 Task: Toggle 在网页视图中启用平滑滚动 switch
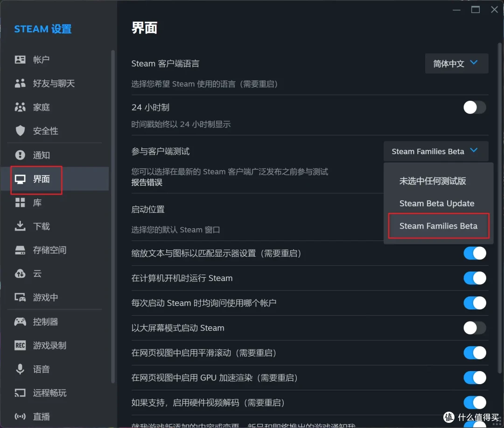pos(475,353)
